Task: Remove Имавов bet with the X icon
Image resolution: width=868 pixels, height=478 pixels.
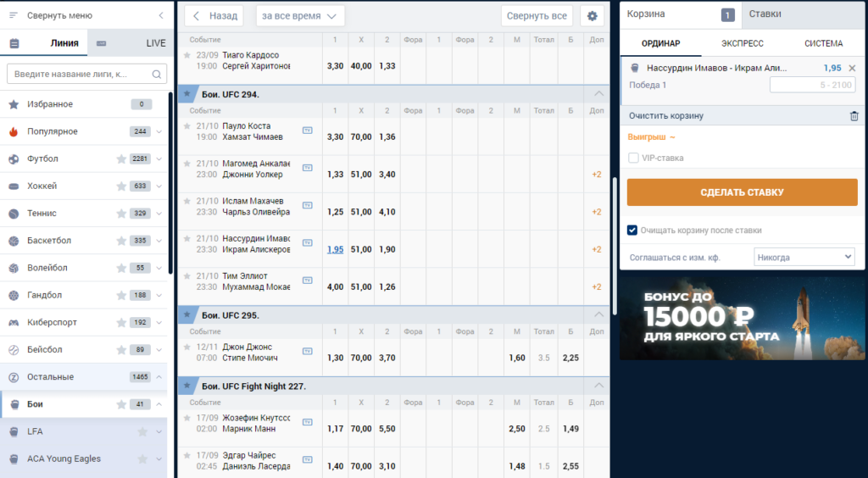Action: click(852, 68)
